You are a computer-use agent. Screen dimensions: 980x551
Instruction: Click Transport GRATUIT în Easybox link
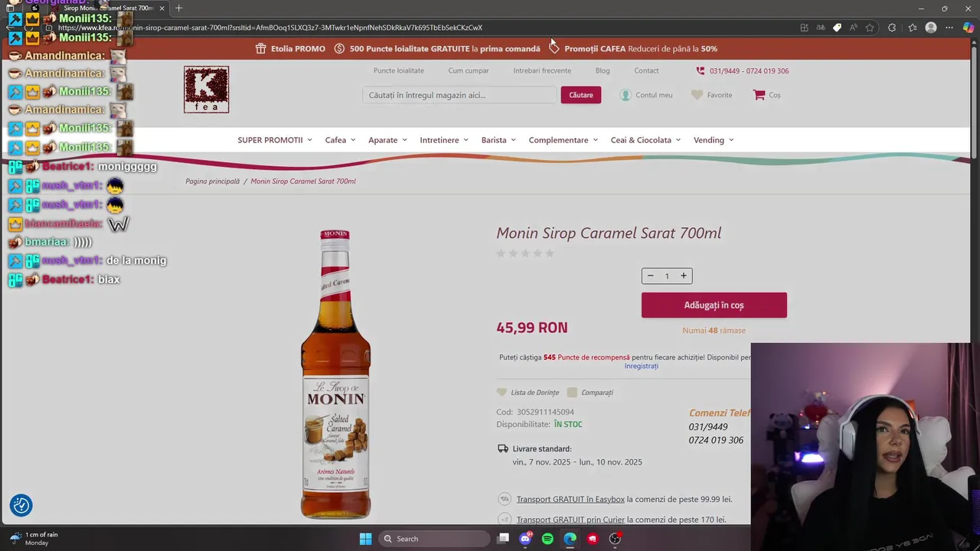pos(570,499)
